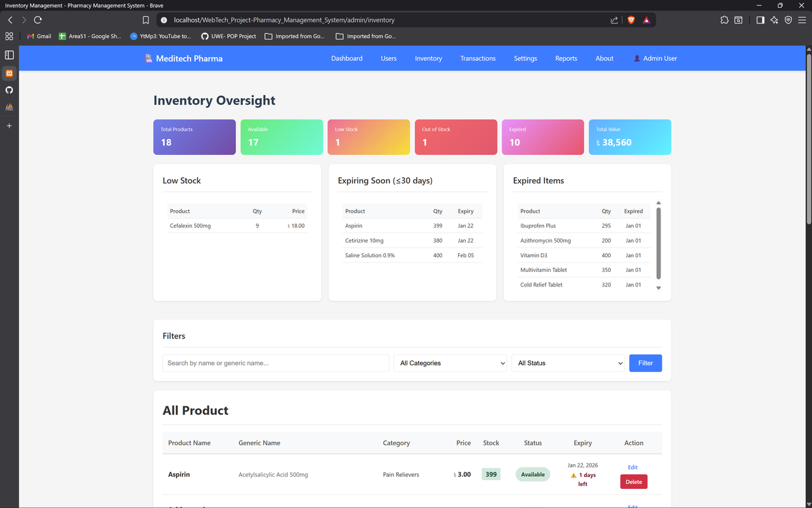Open the UWE- POP Project bookmark
812x508 pixels.
229,36
